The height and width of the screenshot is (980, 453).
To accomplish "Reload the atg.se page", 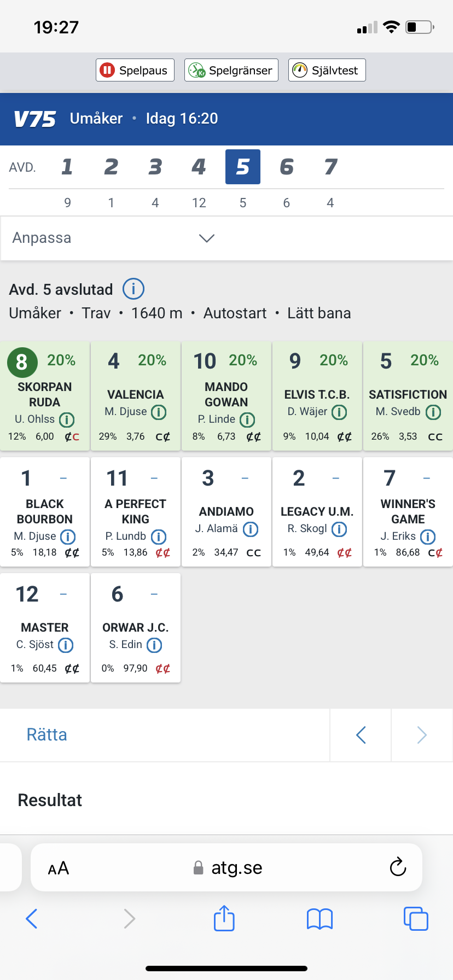I will click(x=398, y=867).
